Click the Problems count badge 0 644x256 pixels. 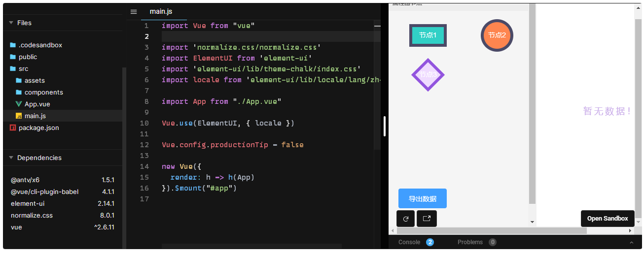click(x=493, y=242)
